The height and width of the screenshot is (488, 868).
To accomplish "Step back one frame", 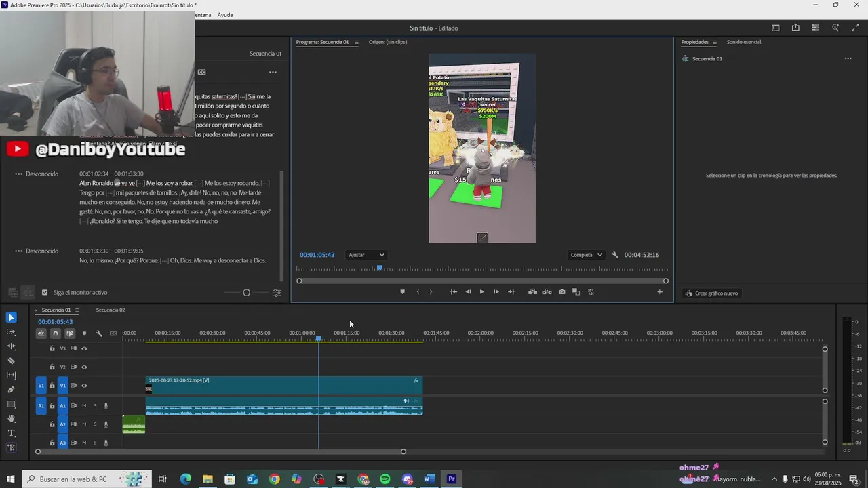I will [x=468, y=292].
